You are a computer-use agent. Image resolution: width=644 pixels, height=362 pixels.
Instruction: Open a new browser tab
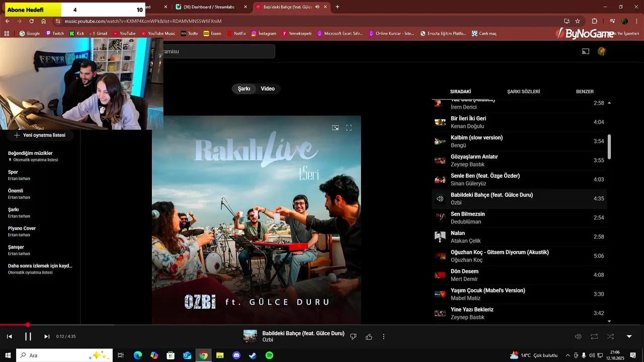(x=337, y=7)
